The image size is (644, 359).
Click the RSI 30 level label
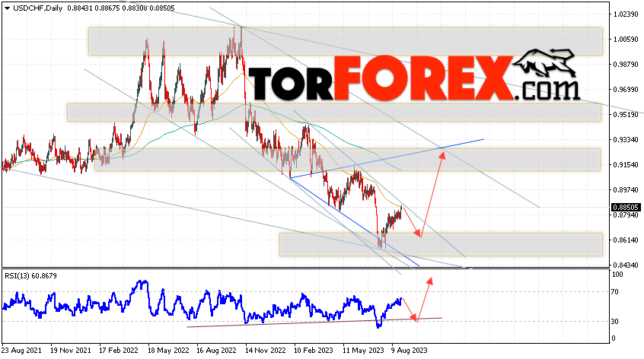click(614, 322)
